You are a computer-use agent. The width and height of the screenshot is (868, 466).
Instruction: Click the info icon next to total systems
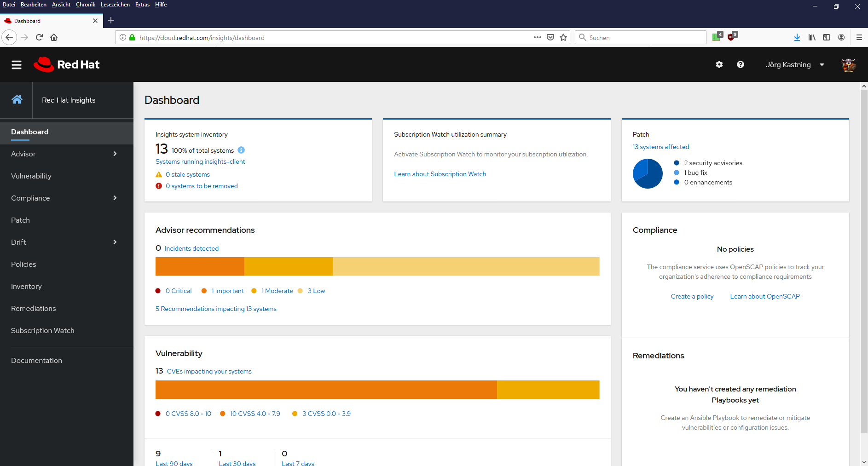[241, 150]
